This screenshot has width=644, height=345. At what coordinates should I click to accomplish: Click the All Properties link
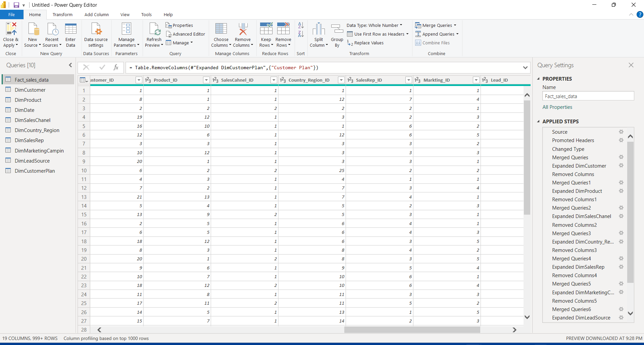557,107
